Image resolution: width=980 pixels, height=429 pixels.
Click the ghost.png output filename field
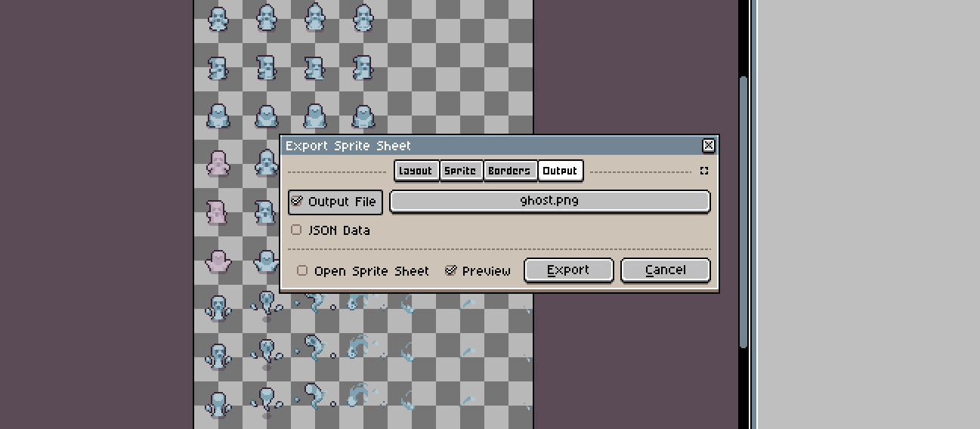pos(550,202)
